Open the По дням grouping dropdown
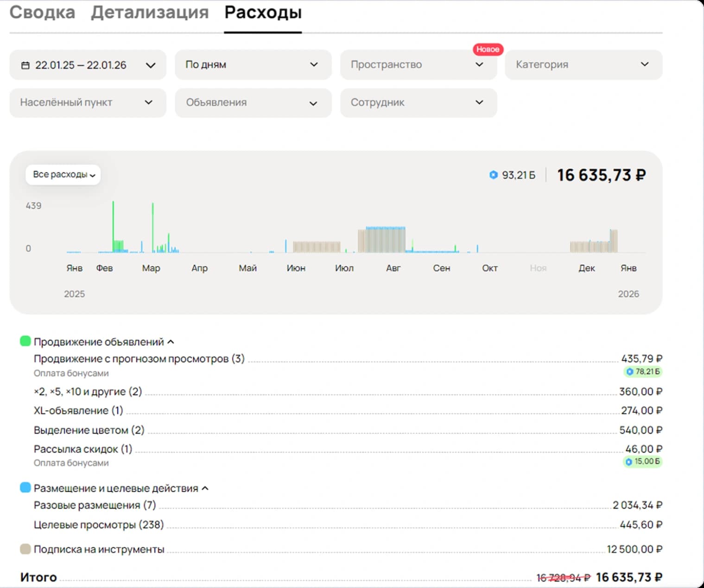Screen dimensions: 704x588 [x=253, y=65]
